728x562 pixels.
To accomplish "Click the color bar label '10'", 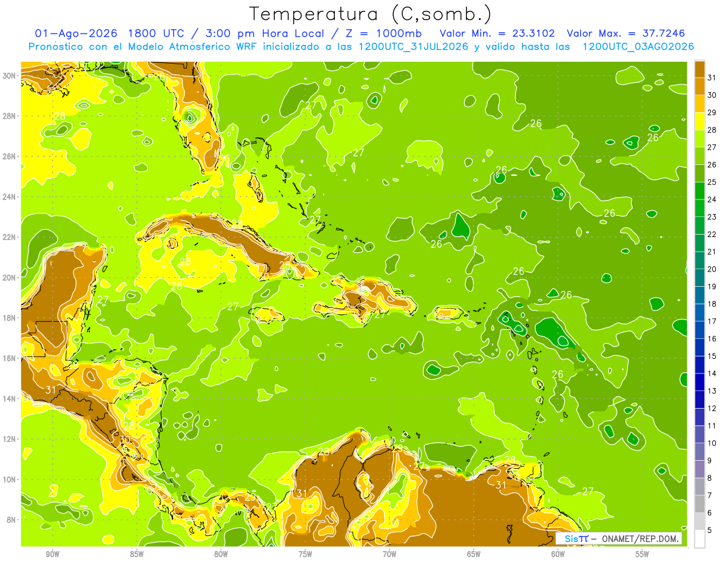I will 712,443.
